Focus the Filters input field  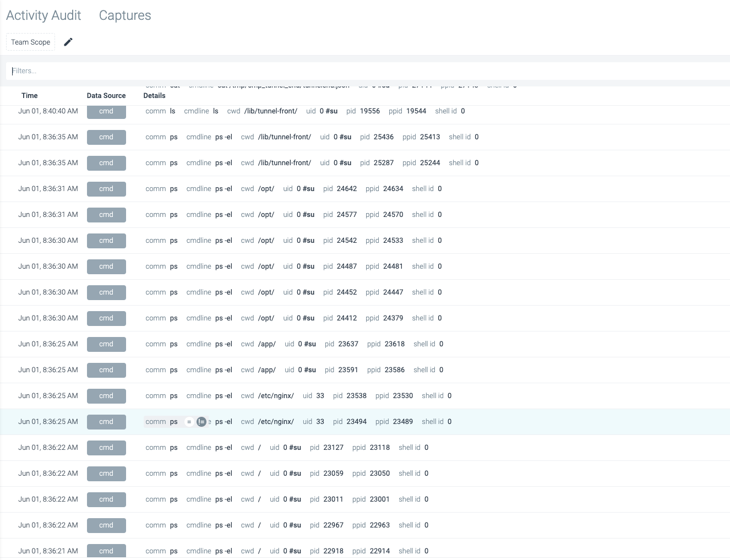[369, 70]
